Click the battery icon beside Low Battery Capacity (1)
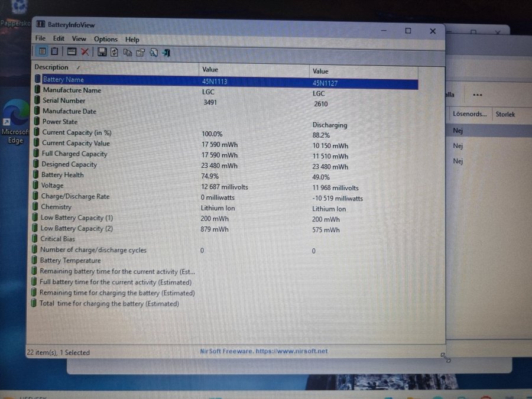532x399 pixels. click(35, 217)
